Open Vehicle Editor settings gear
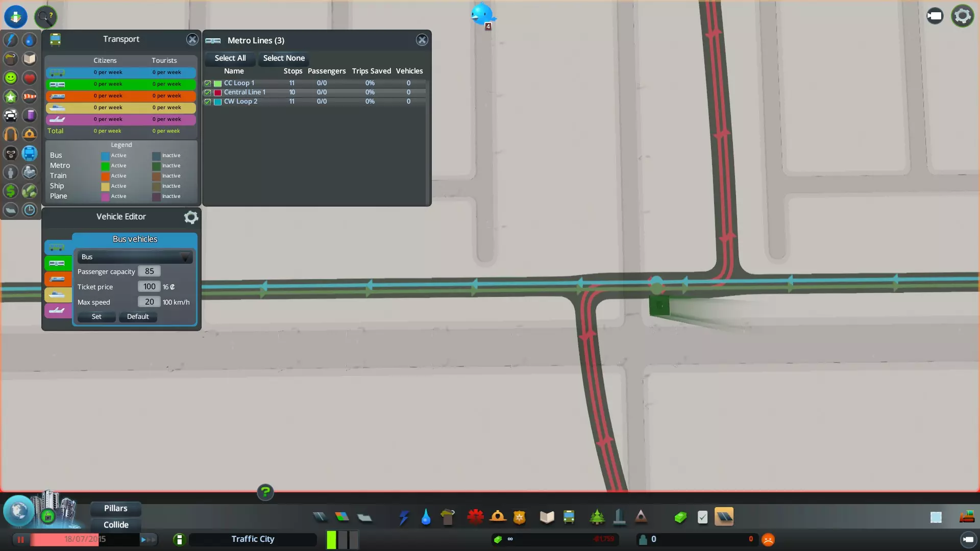980x551 pixels. click(x=191, y=217)
